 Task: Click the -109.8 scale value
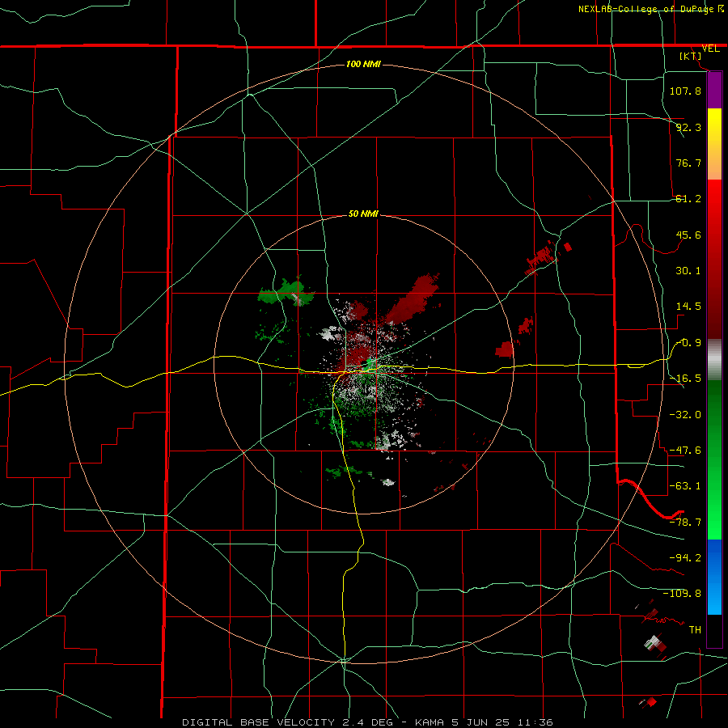682,594
